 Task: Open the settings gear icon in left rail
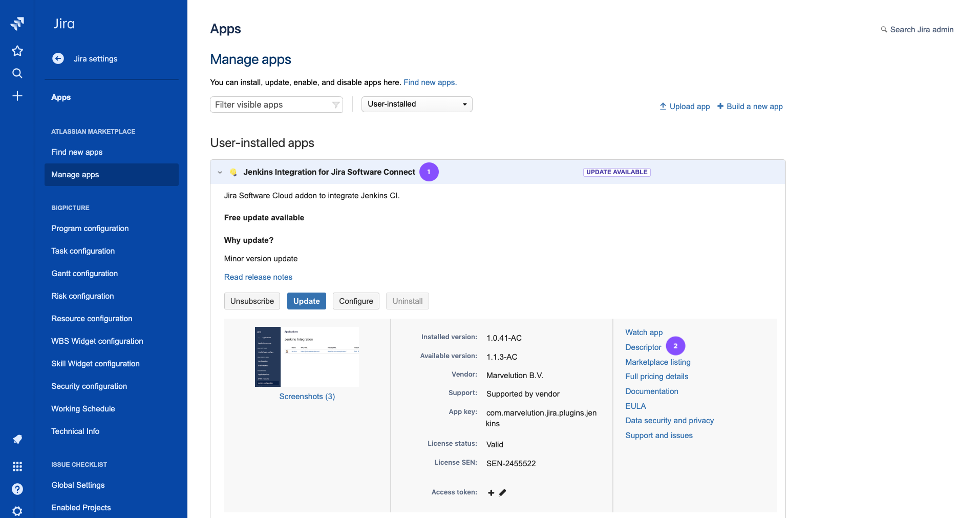pos(17,511)
